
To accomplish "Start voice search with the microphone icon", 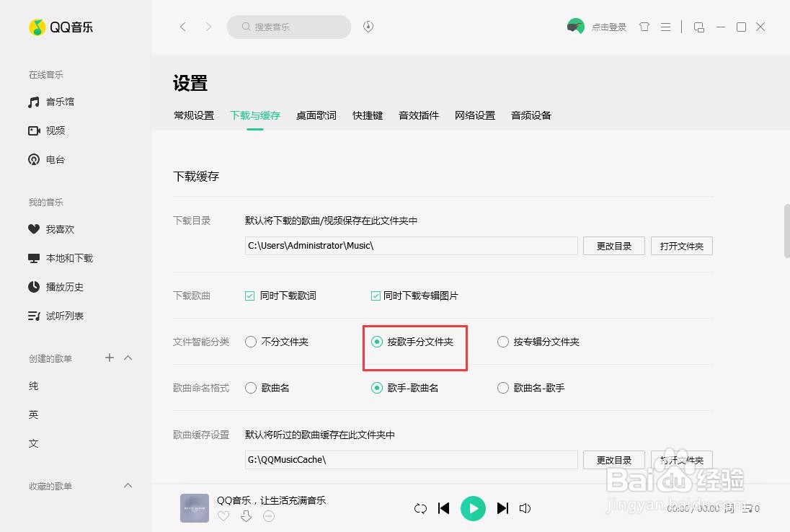I will click(x=368, y=26).
